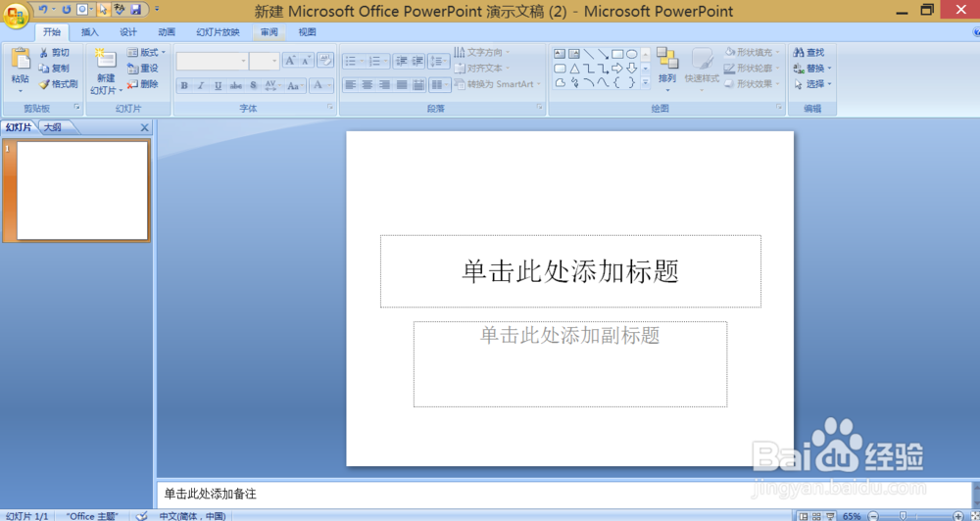Select the Isosceles Triangle shape
The width and height of the screenshot is (980, 521).
pyautogui.click(x=574, y=69)
